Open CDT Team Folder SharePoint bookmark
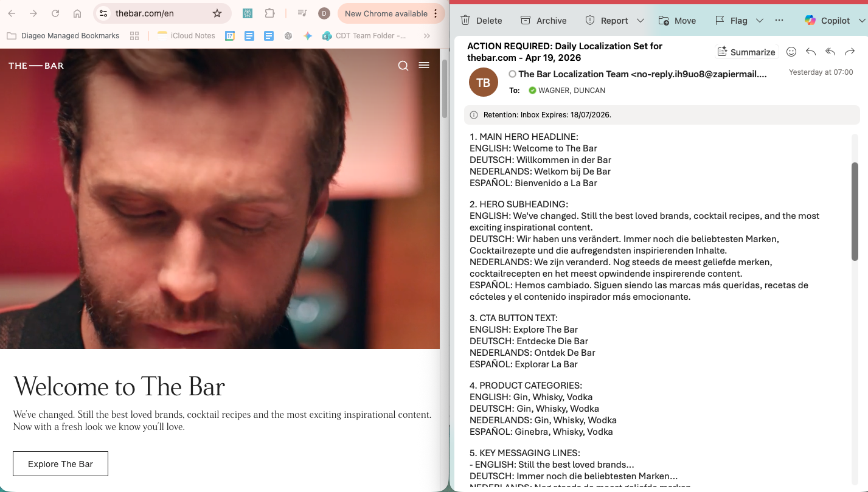Viewport: 868px width, 492px height. pyautogui.click(x=364, y=36)
